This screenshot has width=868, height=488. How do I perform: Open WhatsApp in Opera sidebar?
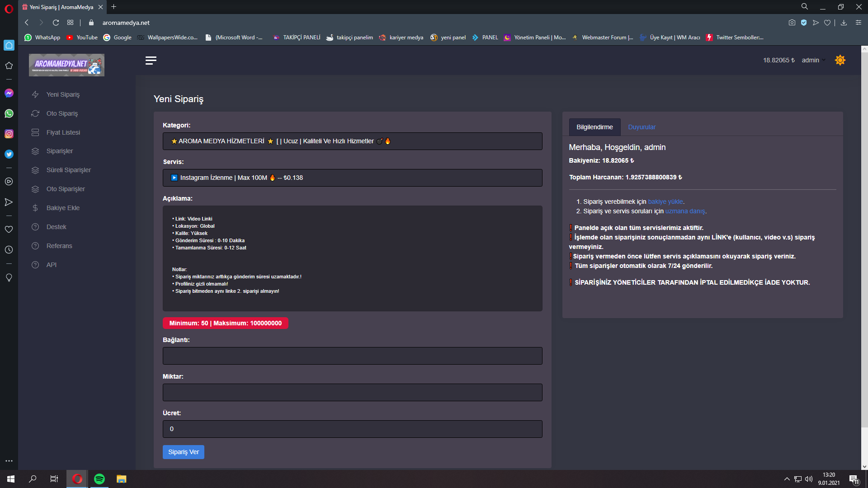(x=9, y=113)
